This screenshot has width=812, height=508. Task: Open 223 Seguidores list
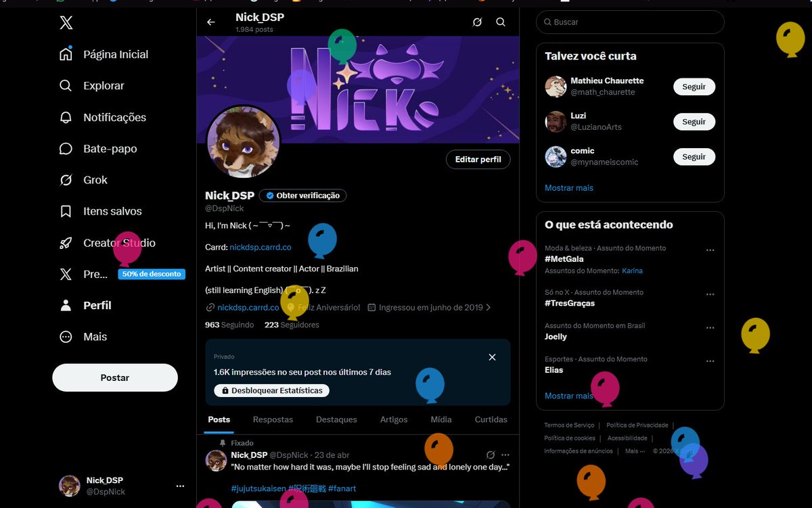tap(292, 325)
